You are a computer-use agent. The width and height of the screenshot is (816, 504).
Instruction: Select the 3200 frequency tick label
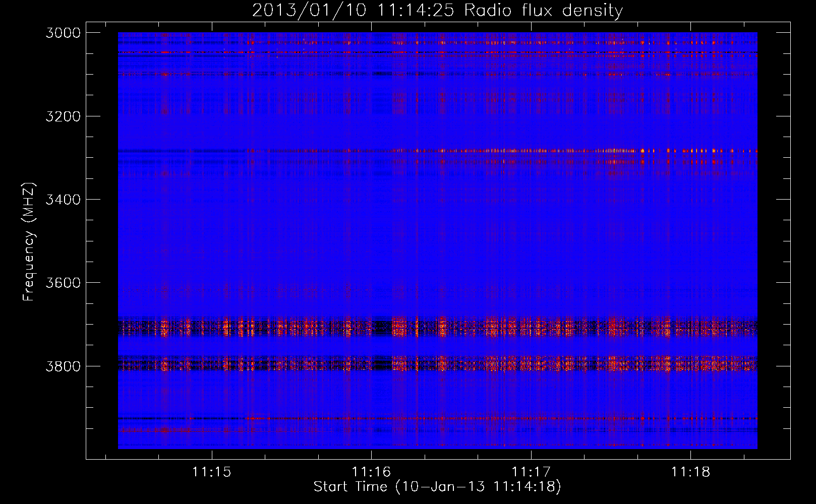click(63, 116)
